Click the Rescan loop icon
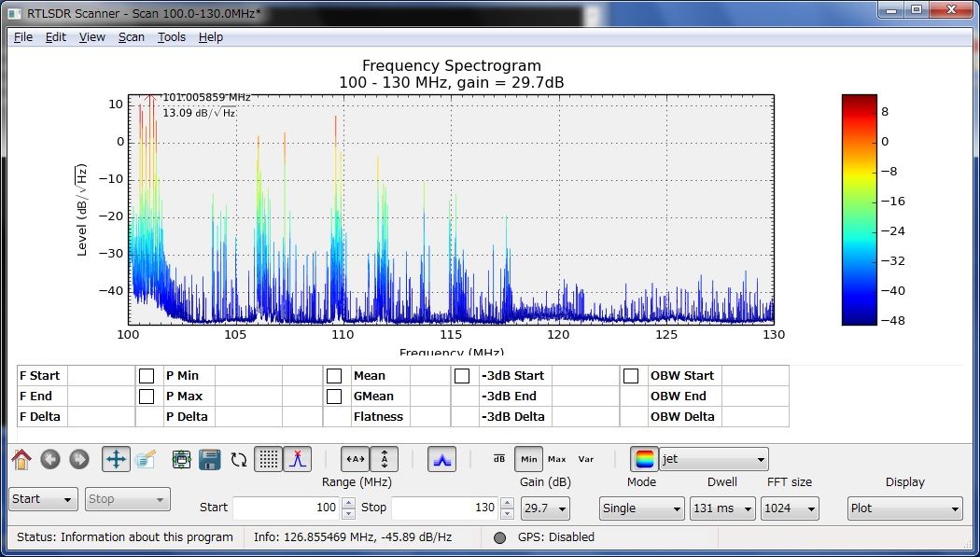The height and width of the screenshot is (557, 980). pos(237,458)
